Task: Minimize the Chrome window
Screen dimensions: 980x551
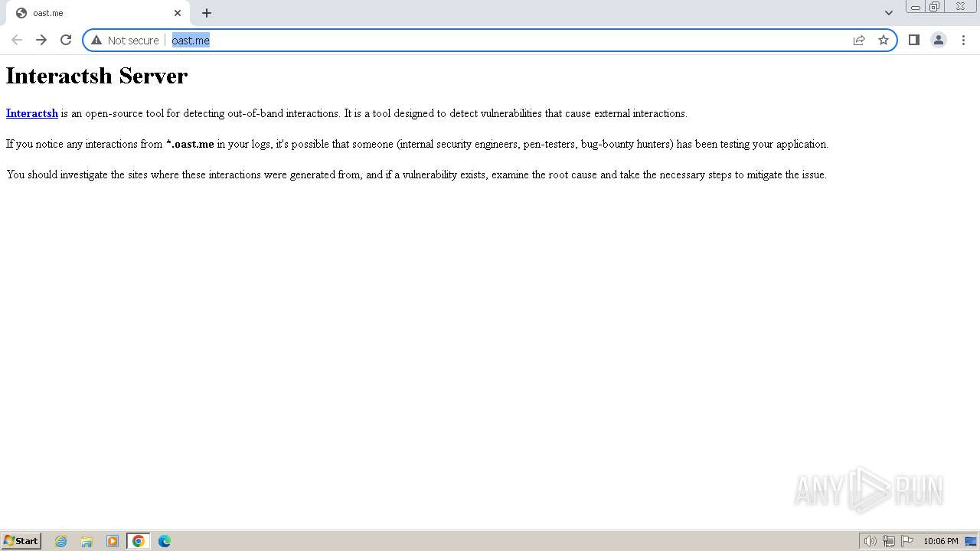Action: (915, 7)
